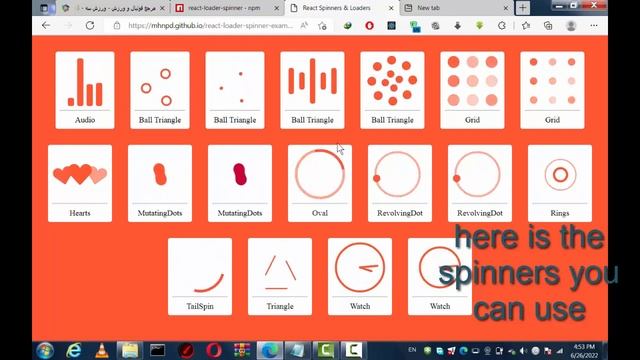Pick the orange MutatingDots card

click(160, 183)
